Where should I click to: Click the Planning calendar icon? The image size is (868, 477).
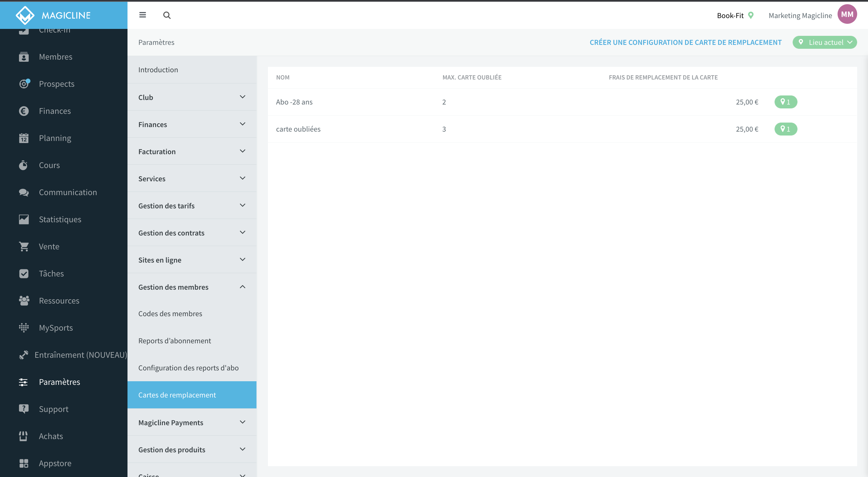pyautogui.click(x=24, y=138)
